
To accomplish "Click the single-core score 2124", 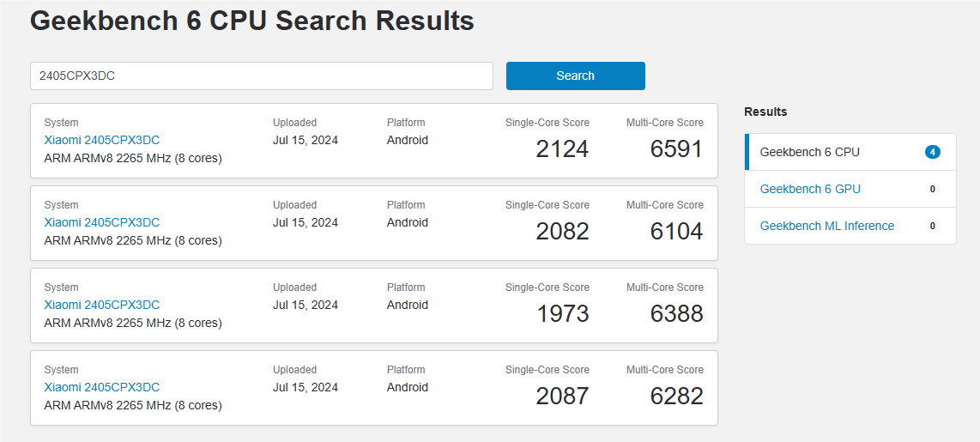I will pyautogui.click(x=562, y=149).
